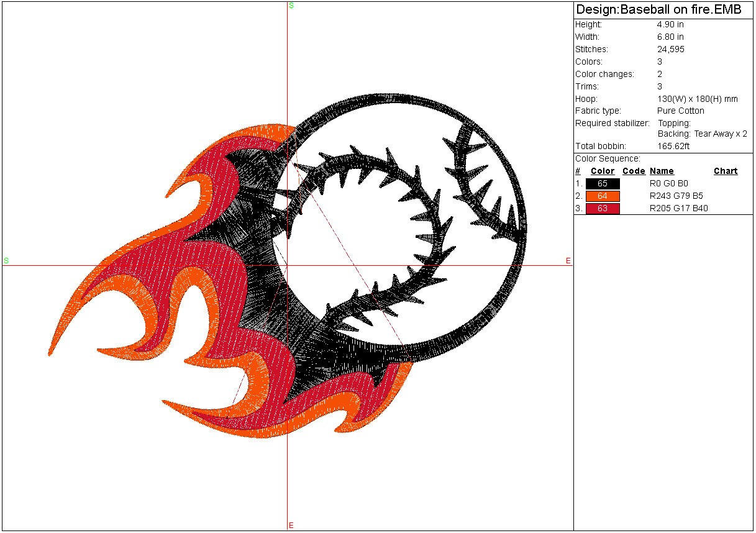Select the orange color swatch numbered 64
This screenshot has width=756, height=533.
coord(603,196)
